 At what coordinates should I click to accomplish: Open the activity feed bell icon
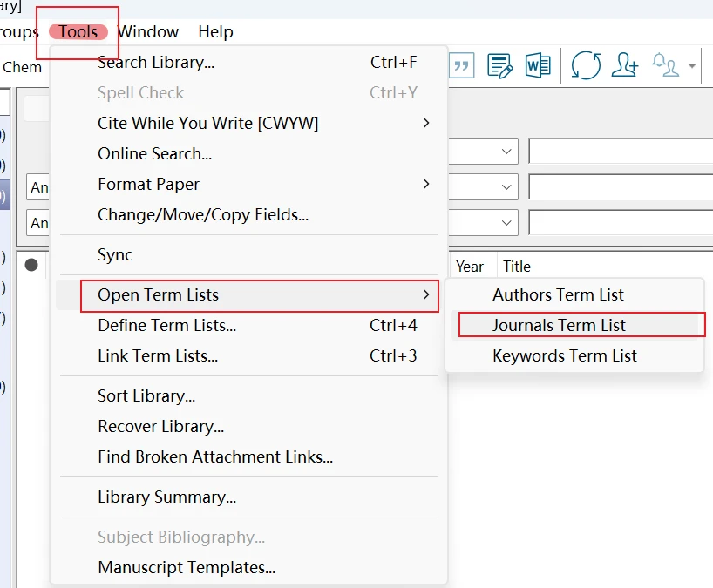(666, 65)
